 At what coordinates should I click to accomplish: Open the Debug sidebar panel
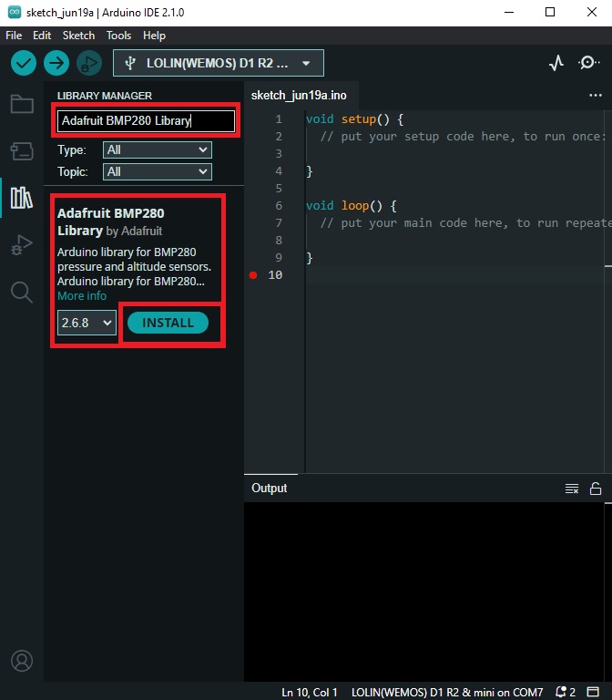point(22,244)
